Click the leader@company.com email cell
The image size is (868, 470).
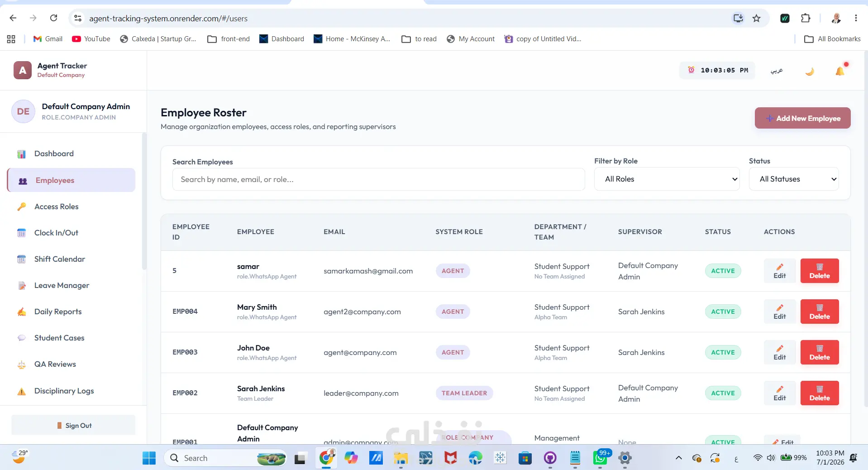361,393
